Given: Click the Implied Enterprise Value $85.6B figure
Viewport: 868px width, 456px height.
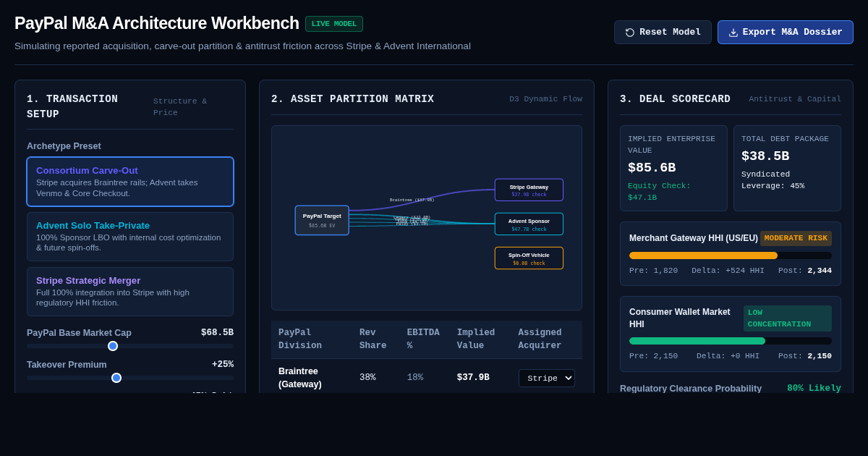Looking at the screenshot, I should pos(652,168).
